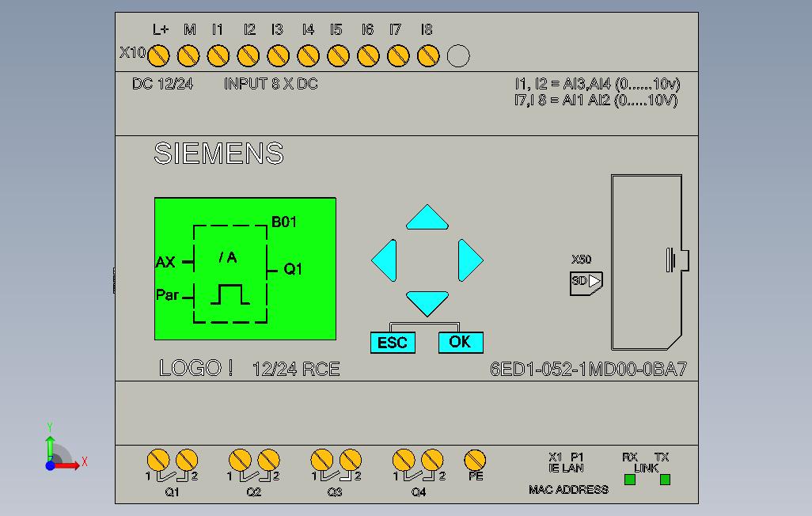
Task: Click the "12/24 RCE" label
Action: [296, 369]
